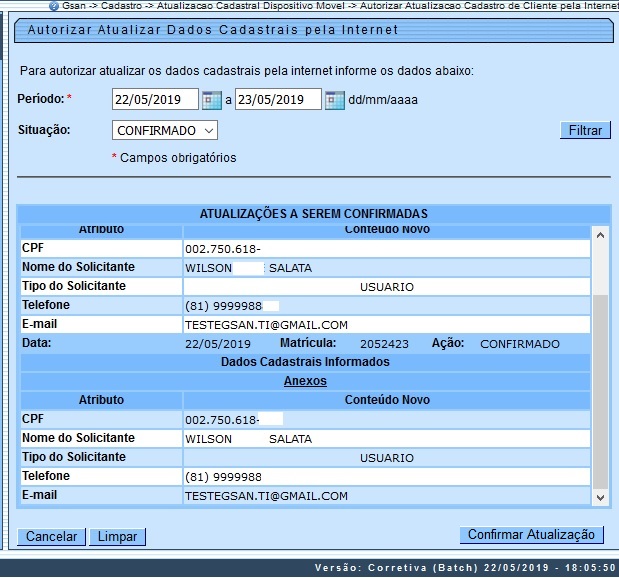Select the CPF field in the upper record
Screen dimensions: 619x578
coord(386,249)
